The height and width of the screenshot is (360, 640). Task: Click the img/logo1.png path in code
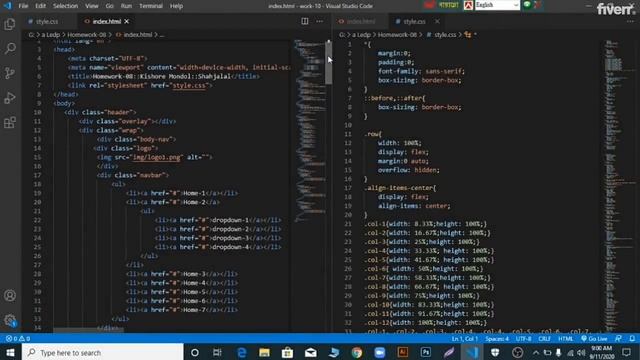[x=157, y=157]
